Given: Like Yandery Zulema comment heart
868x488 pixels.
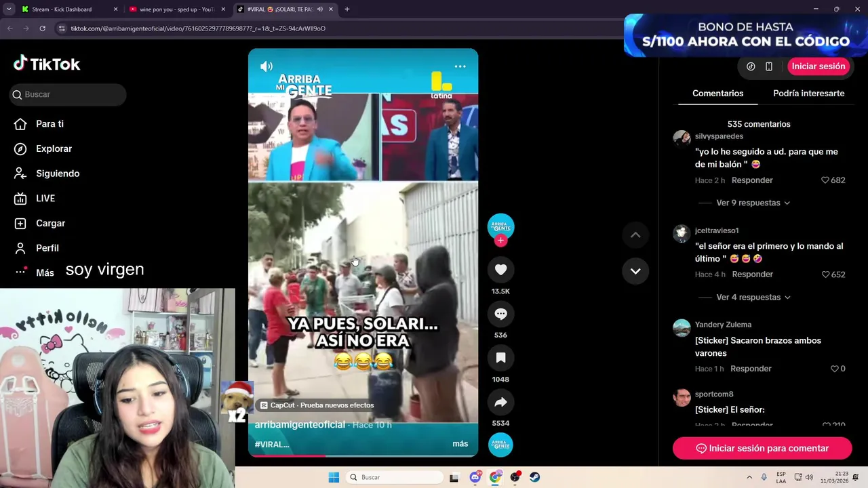Looking at the screenshot, I should point(834,369).
